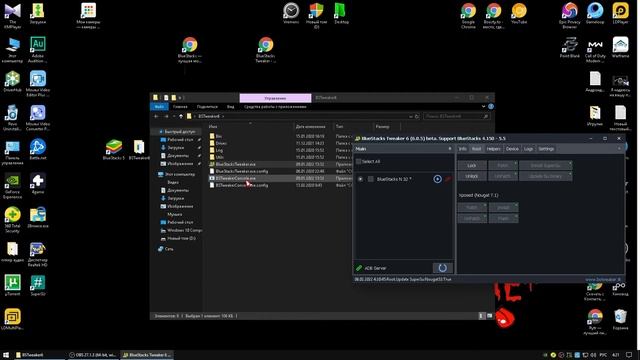Open the Управление contextual tab in Explorer
Viewport: 640px width, 360px height.
(x=275, y=98)
